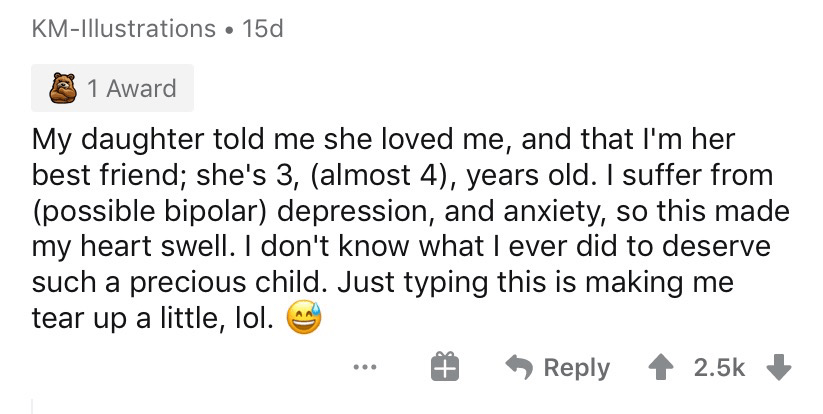This screenshot has height=414, width=823.
Task: Click the bear award badge icon
Action: click(63, 88)
